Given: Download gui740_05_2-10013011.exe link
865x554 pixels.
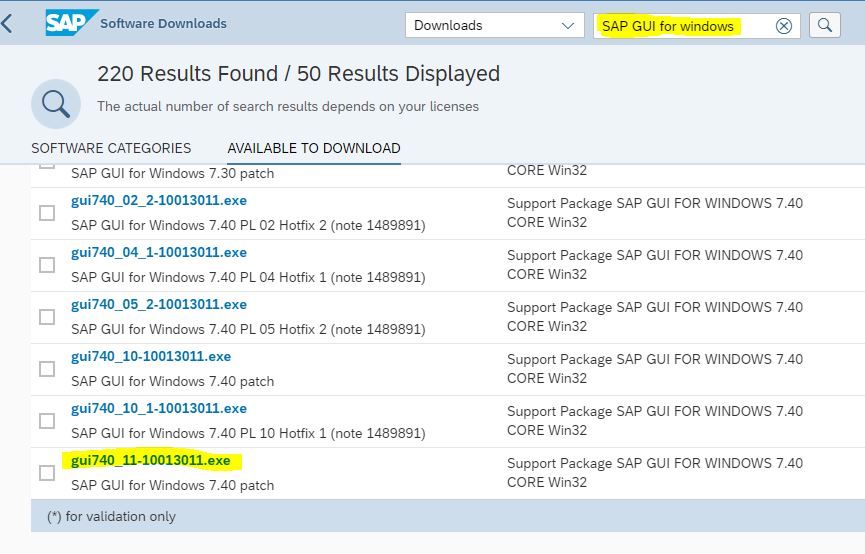Looking at the screenshot, I should [x=159, y=304].
